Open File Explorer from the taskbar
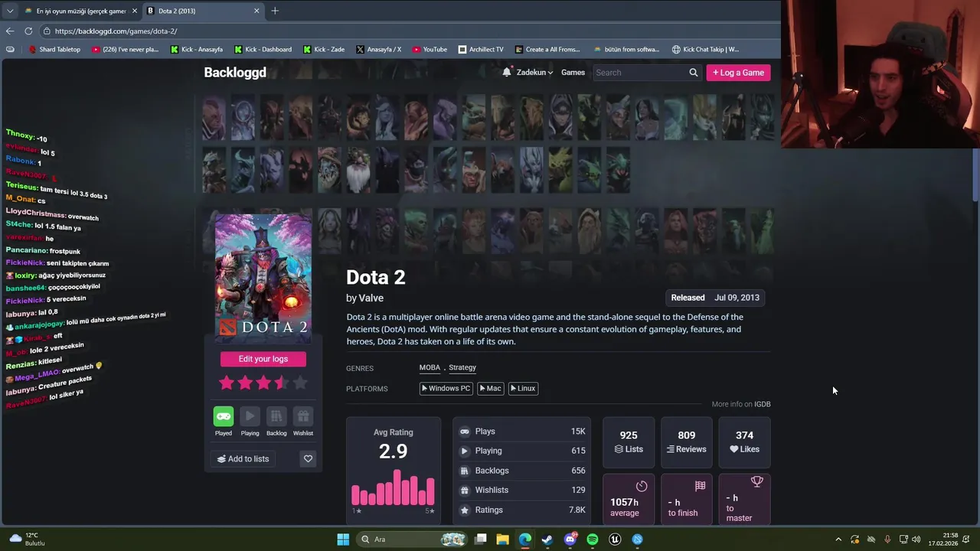 coord(502,540)
